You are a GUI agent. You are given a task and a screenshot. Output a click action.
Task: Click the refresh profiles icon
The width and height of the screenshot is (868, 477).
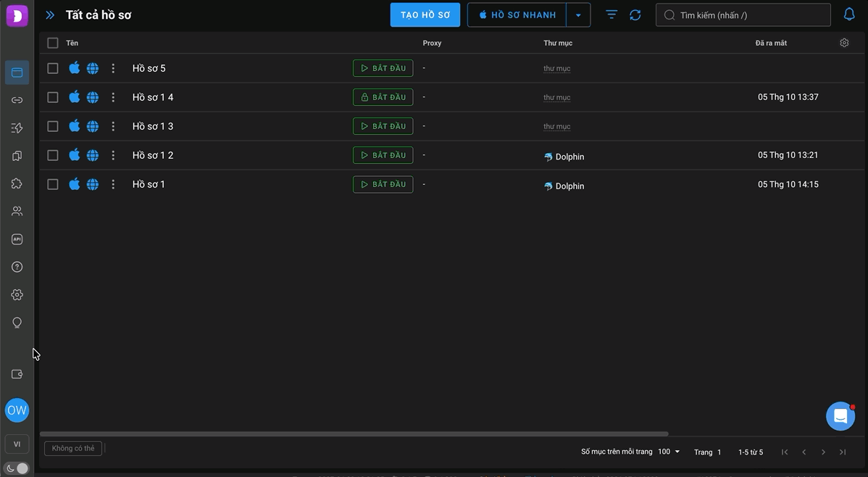point(635,15)
